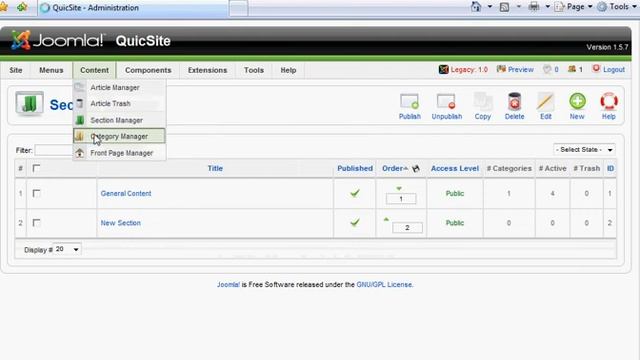Open the General Content section link

click(126, 193)
